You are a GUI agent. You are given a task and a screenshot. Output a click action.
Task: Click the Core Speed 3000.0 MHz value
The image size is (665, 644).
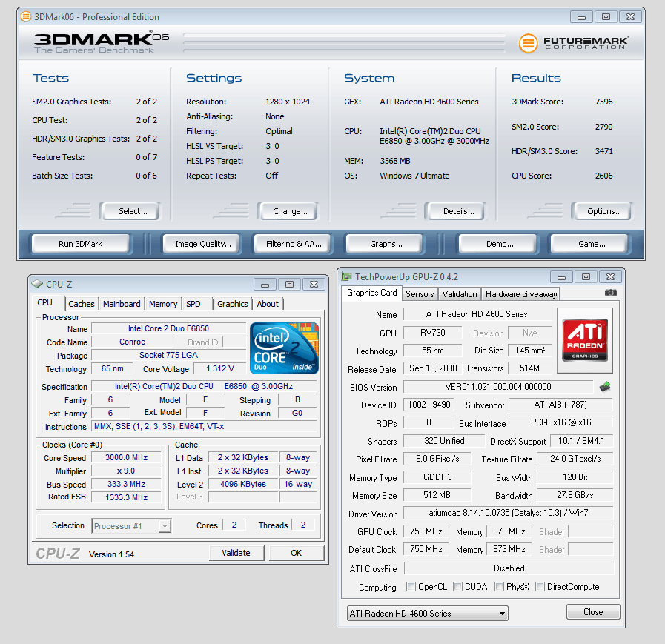[126, 457]
